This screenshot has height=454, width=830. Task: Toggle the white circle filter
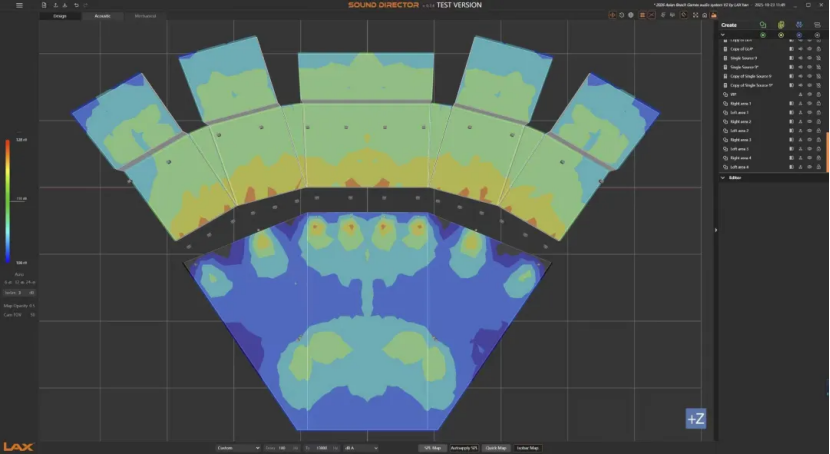[817, 35]
